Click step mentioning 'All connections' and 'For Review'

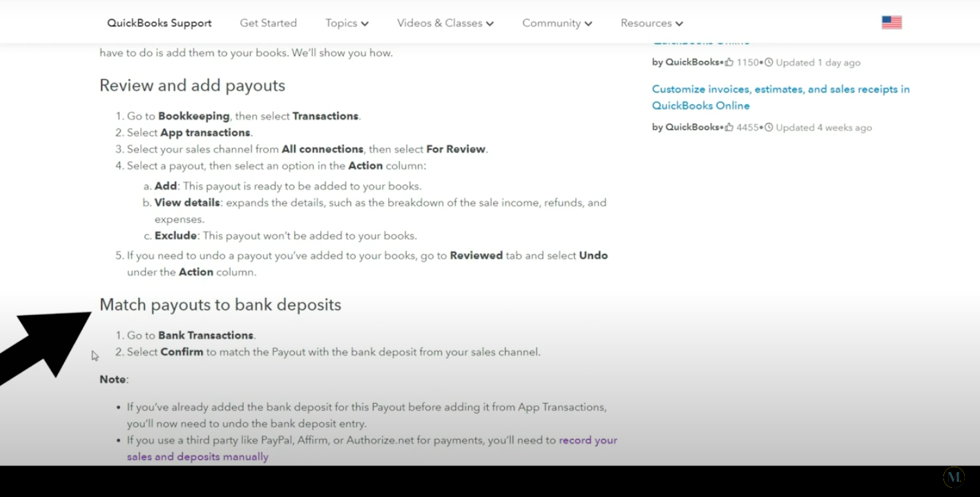click(307, 149)
